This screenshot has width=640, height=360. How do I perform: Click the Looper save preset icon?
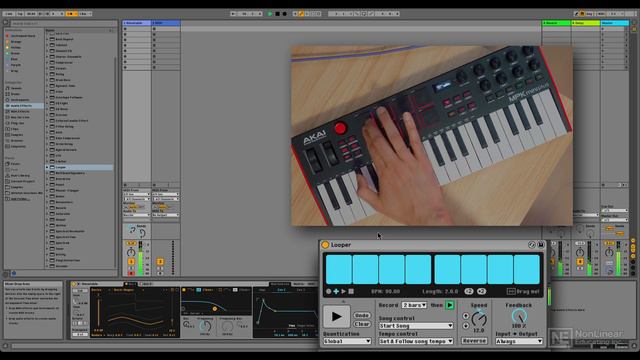click(541, 244)
